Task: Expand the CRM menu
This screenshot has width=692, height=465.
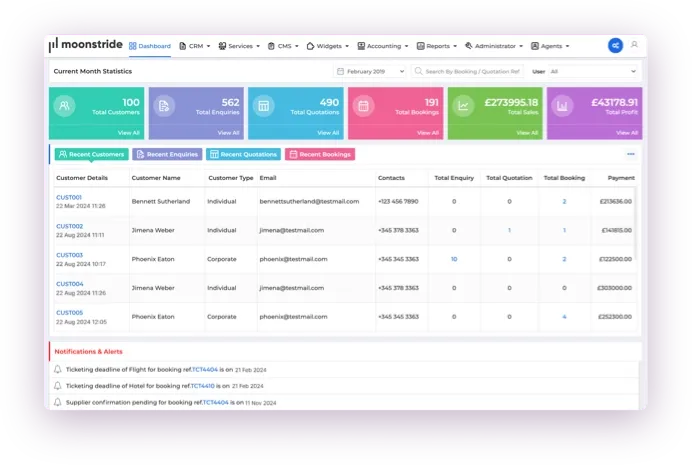Action: click(x=195, y=46)
